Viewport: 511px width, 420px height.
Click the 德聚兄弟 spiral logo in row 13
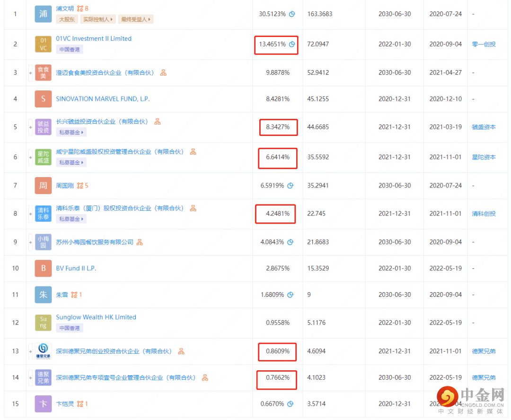click(x=43, y=351)
